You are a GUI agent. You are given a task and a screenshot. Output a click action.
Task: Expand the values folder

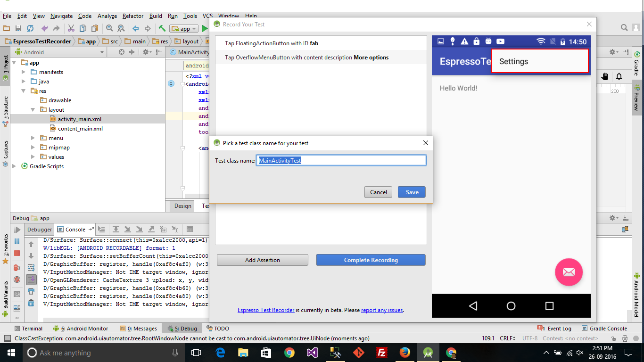(33, 157)
